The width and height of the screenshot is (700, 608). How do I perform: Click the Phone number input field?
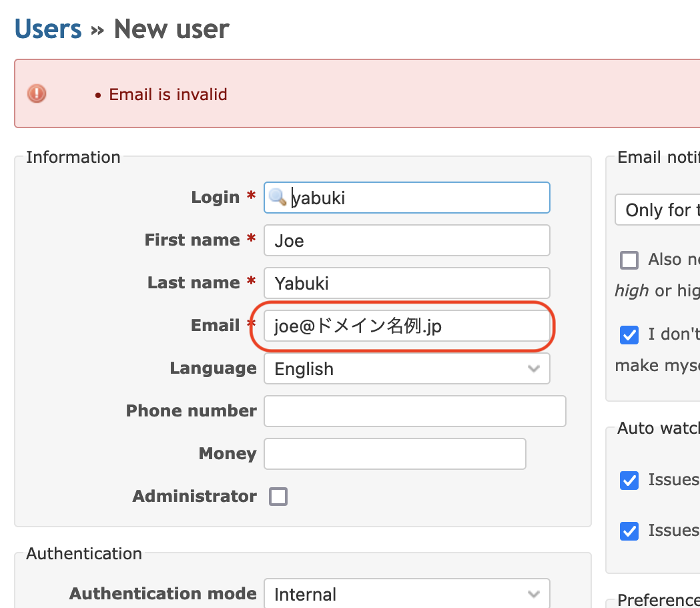[x=414, y=411]
